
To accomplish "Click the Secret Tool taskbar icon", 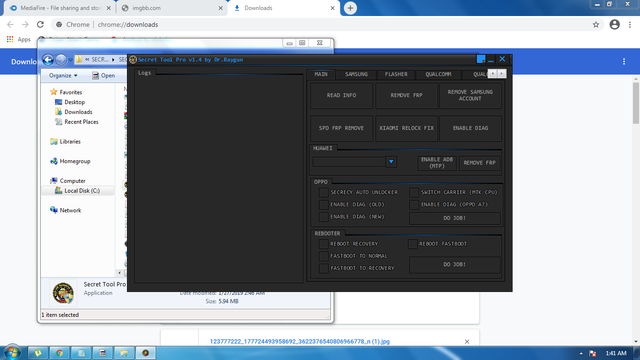I will click(146, 353).
